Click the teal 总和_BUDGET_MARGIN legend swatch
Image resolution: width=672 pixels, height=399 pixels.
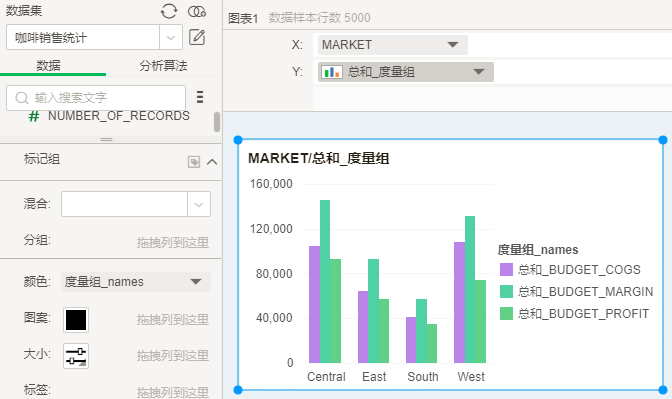pos(507,291)
